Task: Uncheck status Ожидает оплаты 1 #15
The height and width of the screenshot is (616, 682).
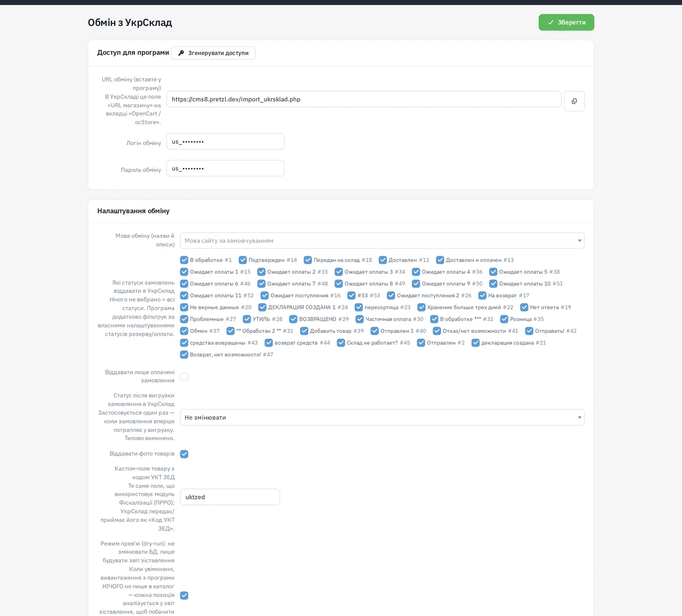Action: (184, 272)
